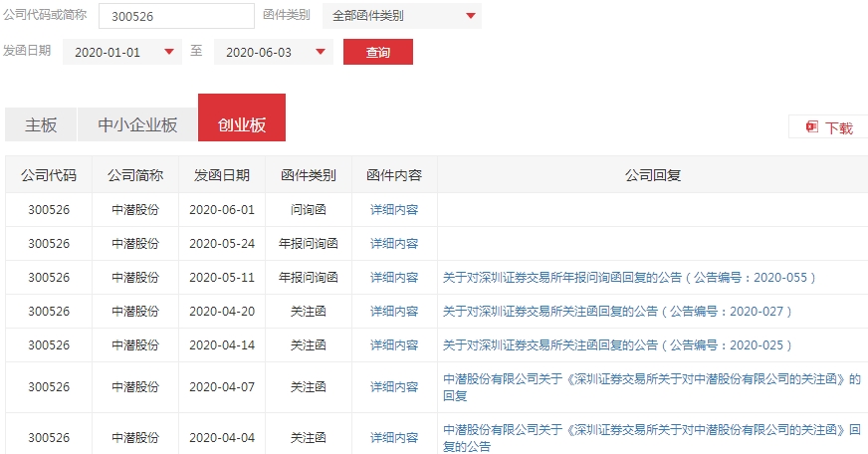
Task: Select the 创业板 tab
Action: coord(242,124)
